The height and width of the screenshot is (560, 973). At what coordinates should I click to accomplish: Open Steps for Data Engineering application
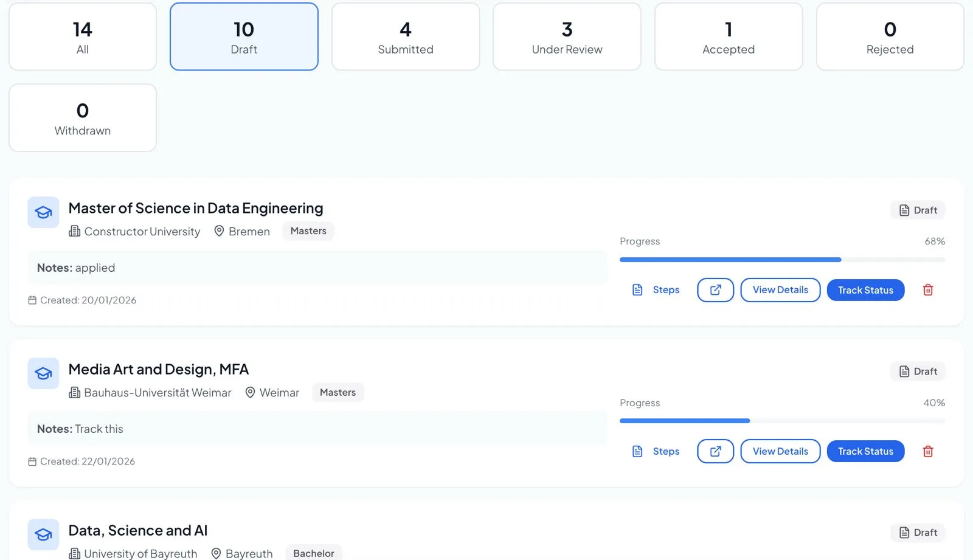656,290
